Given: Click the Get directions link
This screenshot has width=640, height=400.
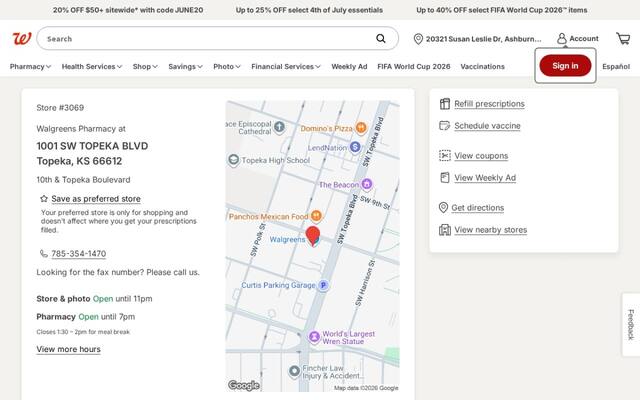Looking at the screenshot, I should (478, 207).
